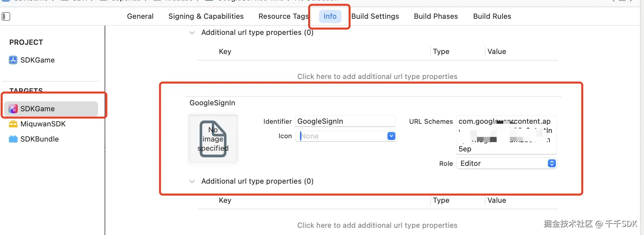Click upper 'Click here to add' link

click(x=377, y=77)
